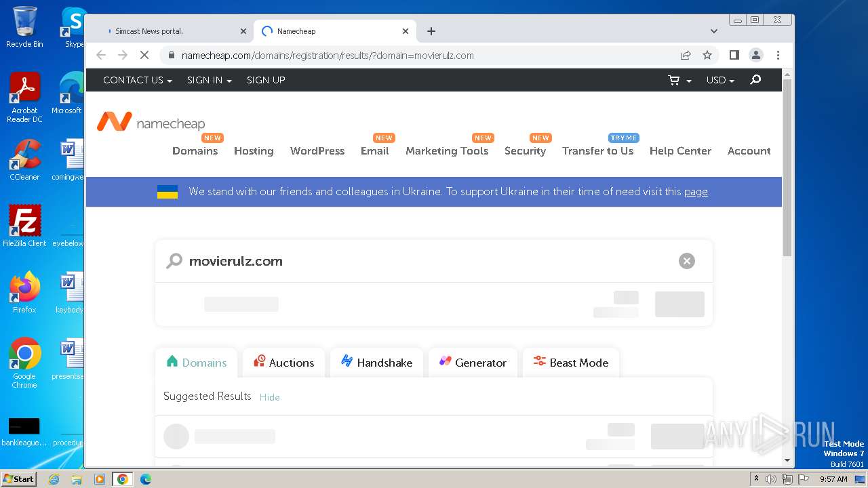
Task: Go forward in browser history
Action: (123, 56)
